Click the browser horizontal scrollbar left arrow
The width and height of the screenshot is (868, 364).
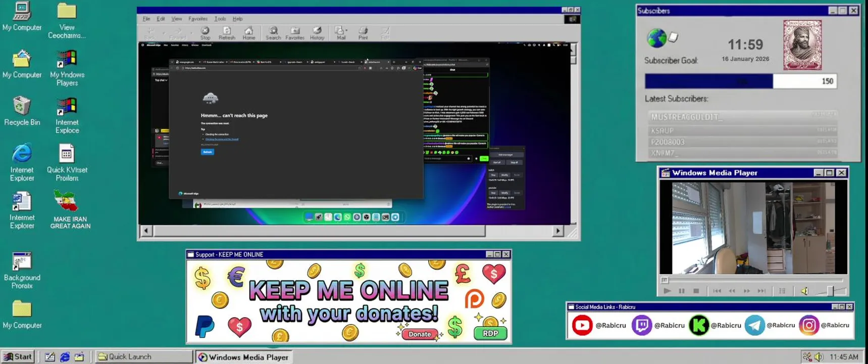pos(146,231)
